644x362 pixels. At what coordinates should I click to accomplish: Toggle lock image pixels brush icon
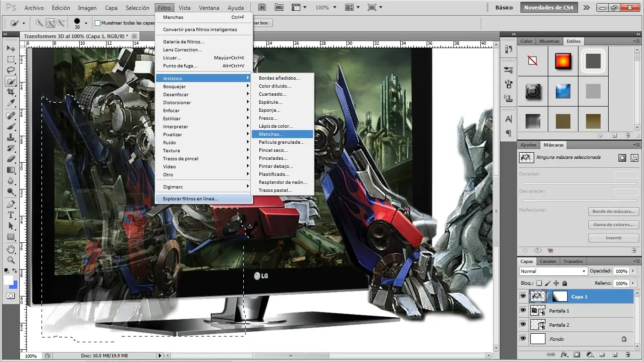click(x=547, y=283)
